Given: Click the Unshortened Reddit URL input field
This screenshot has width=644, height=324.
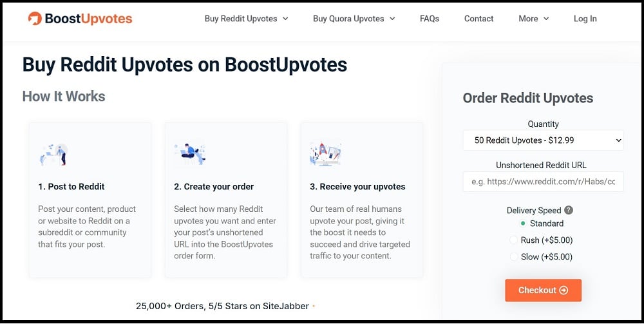Looking at the screenshot, I should tap(543, 182).
